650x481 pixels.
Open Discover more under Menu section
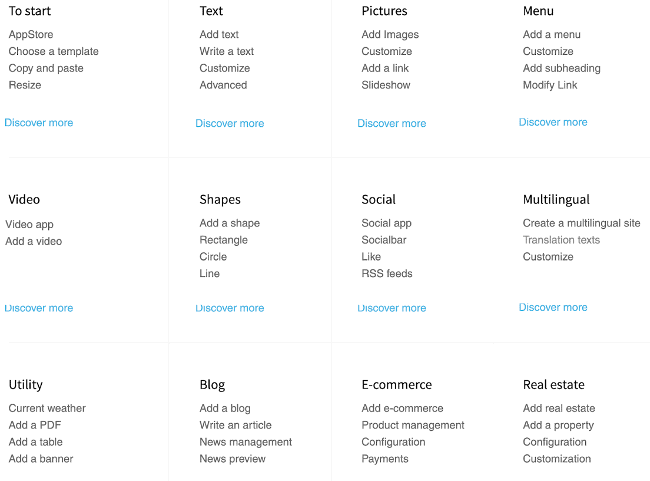553,122
